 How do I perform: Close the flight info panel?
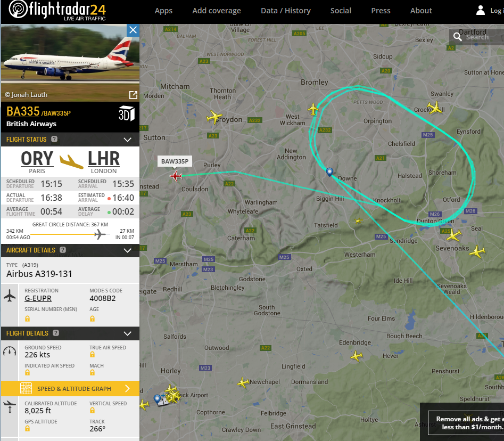point(133,30)
